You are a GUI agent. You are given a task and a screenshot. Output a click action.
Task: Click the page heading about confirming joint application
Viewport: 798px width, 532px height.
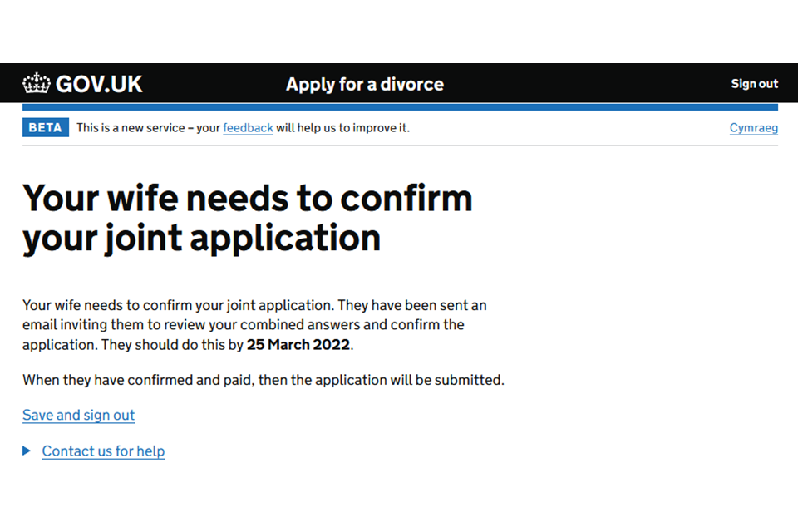(x=247, y=218)
